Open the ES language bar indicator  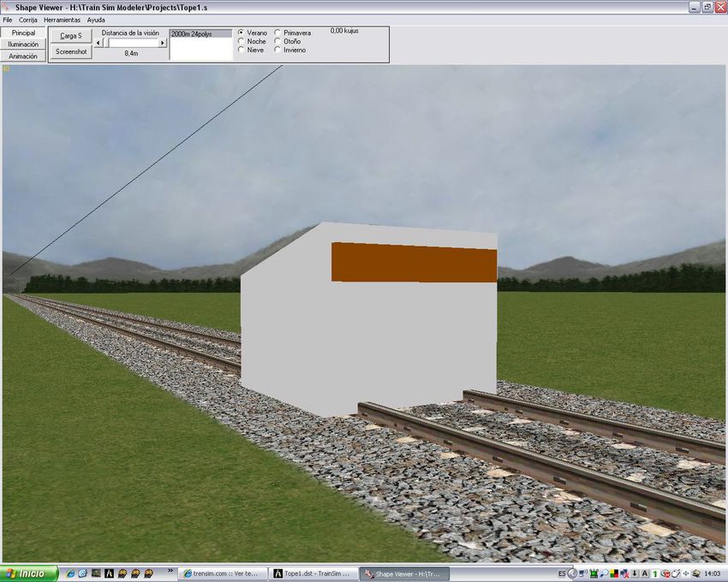click(561, 573)
